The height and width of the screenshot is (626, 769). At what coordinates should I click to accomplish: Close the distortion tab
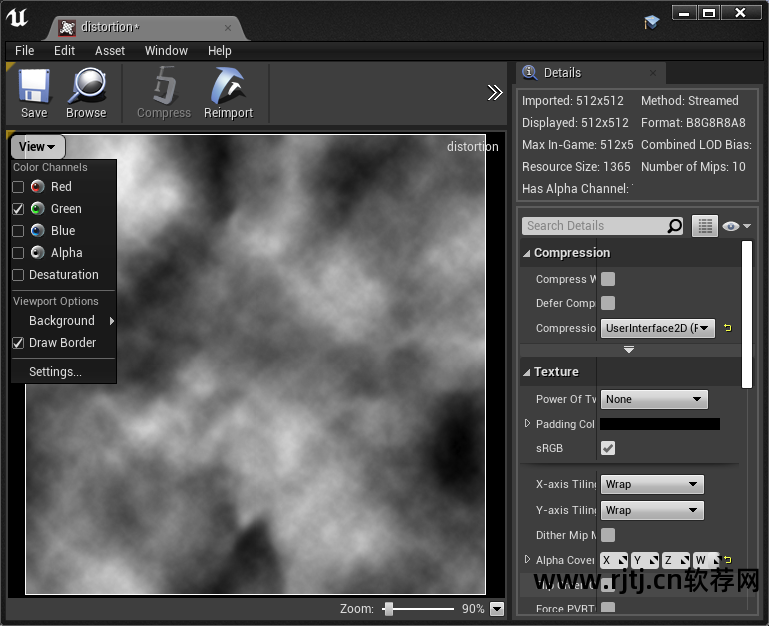pyautogui.click(x=228, y=28)
